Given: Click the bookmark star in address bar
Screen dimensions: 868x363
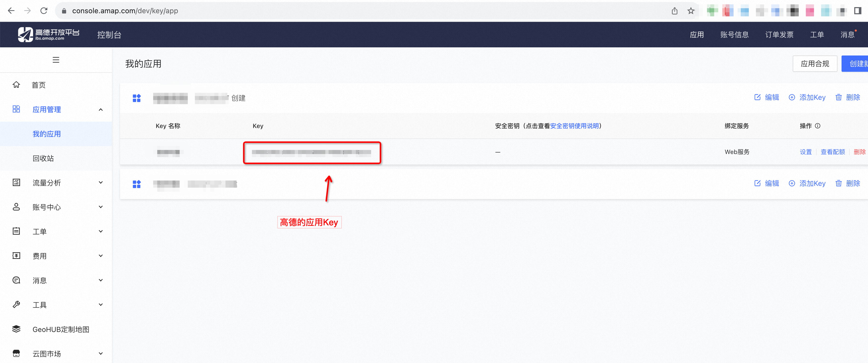Looking at the screenshot, I should [x=691, y=11].
